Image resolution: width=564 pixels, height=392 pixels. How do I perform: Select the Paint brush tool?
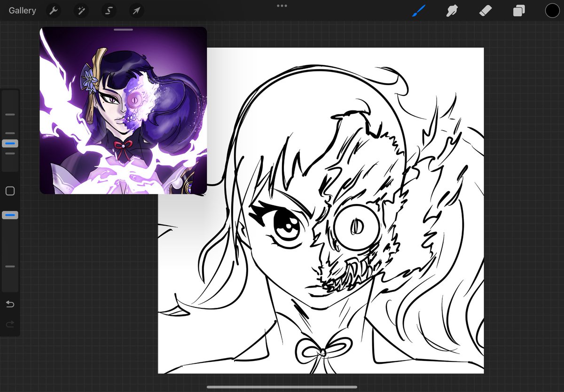click(x=419, y=10)
